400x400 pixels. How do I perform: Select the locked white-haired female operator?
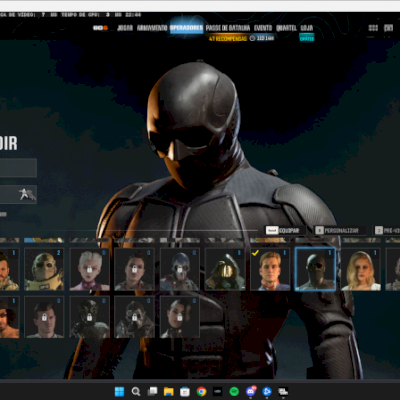point(89,269)
